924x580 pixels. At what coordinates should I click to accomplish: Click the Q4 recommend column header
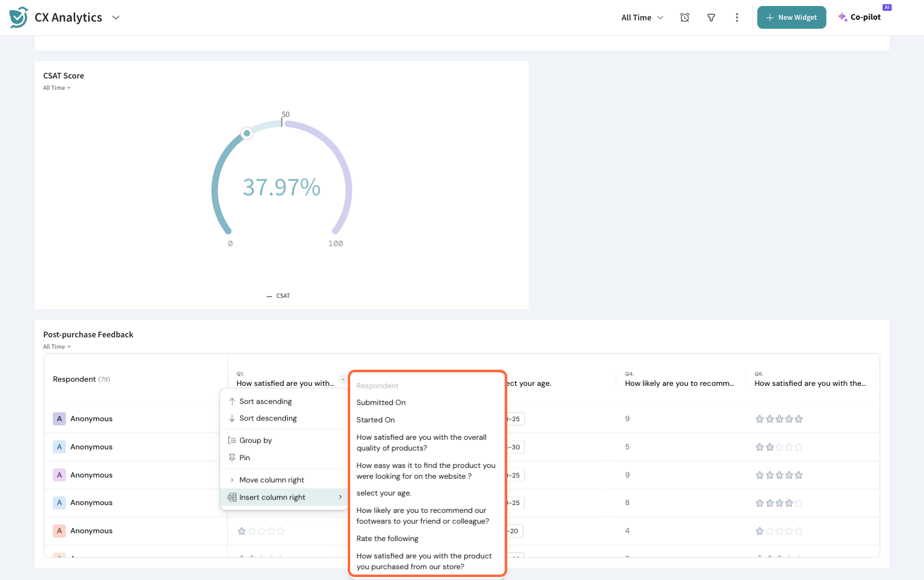coord(679,383)
